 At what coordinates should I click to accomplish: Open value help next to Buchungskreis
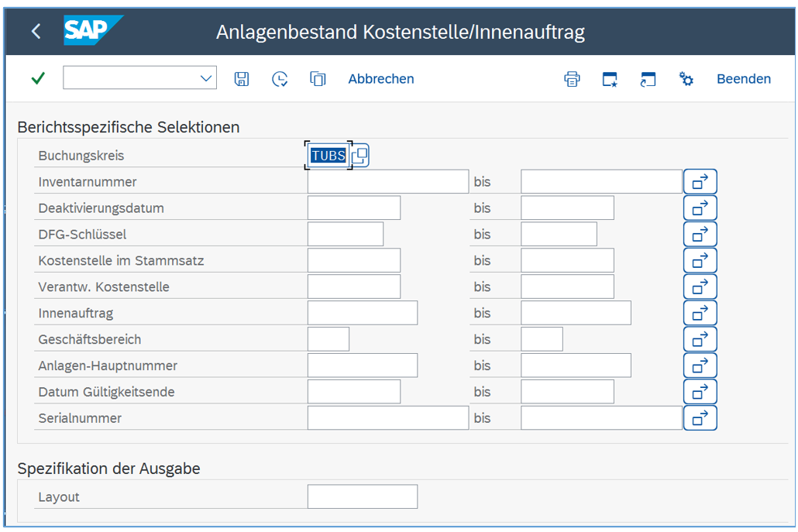coord(359,156)
